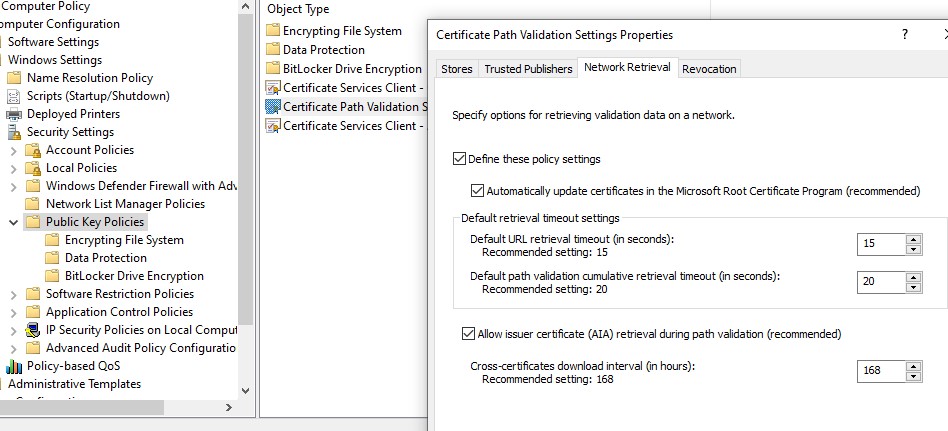Select Certificate Path Validation Settings icon in list
This screenshot has height=431, width=948.
(x=273, y=106)
